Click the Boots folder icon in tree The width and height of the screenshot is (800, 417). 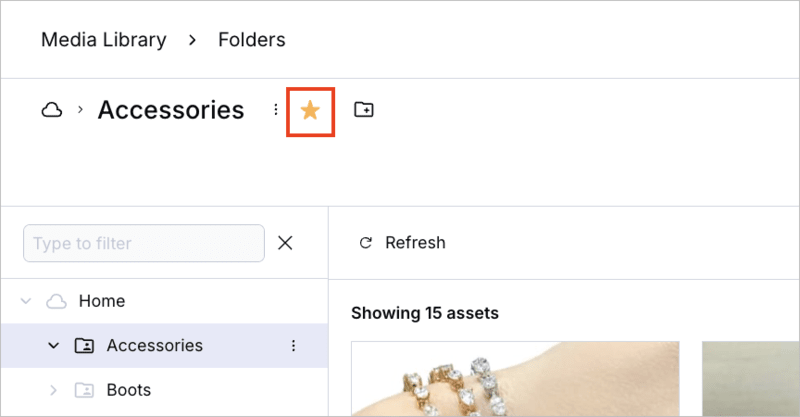click(84, 390)
